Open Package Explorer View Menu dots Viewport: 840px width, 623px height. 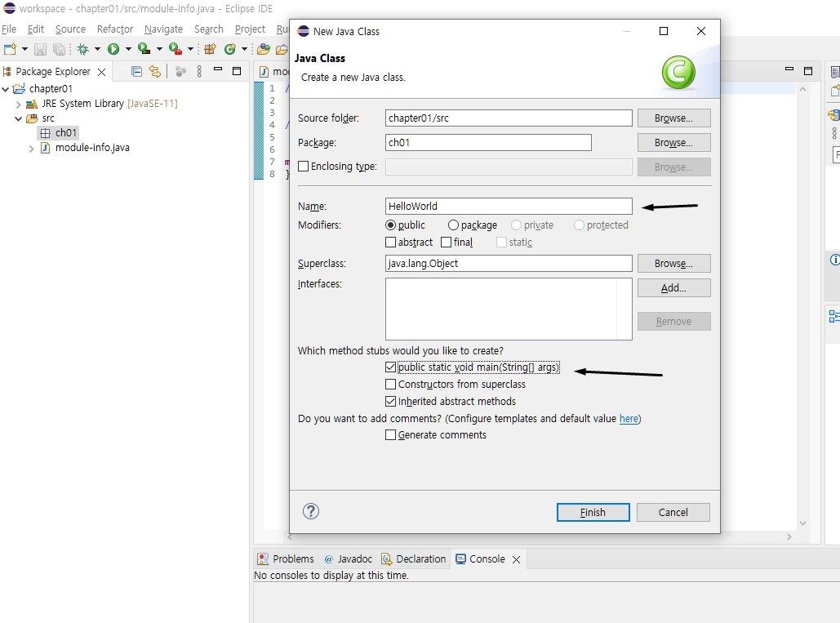199,71
